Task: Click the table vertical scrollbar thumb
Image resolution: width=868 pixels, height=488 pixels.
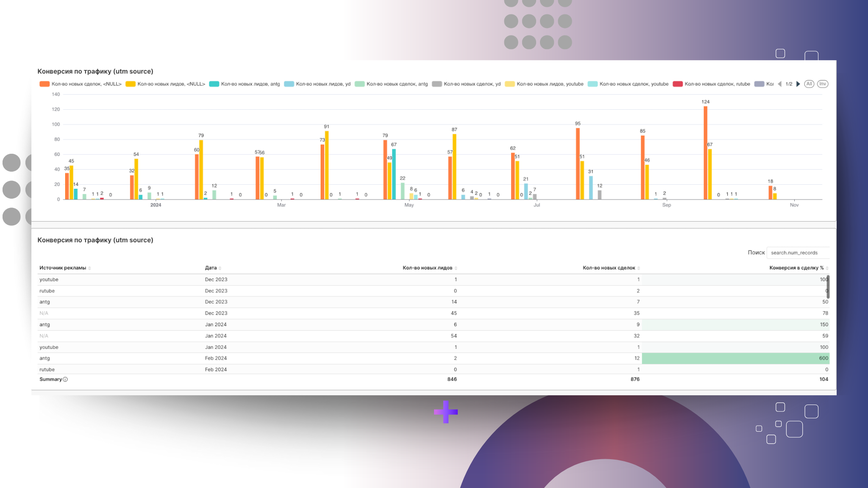Action: (828, 286)
